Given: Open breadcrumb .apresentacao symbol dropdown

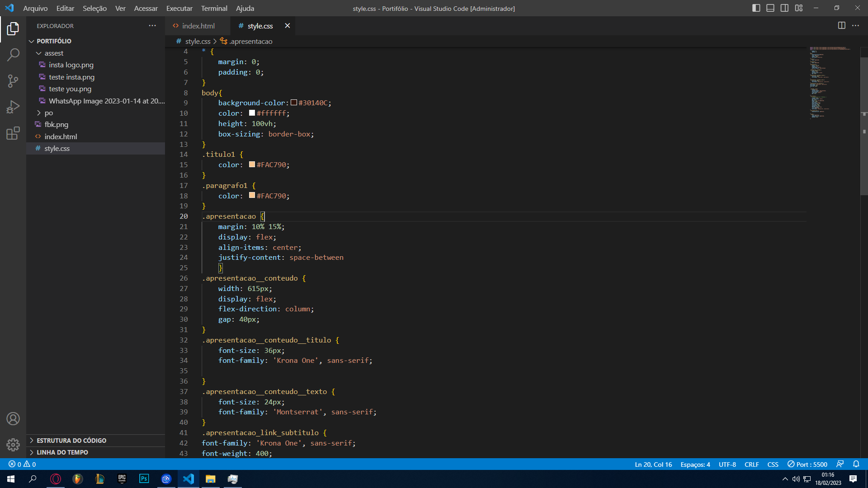Looking at the screenshot, I should coord(246,41).
